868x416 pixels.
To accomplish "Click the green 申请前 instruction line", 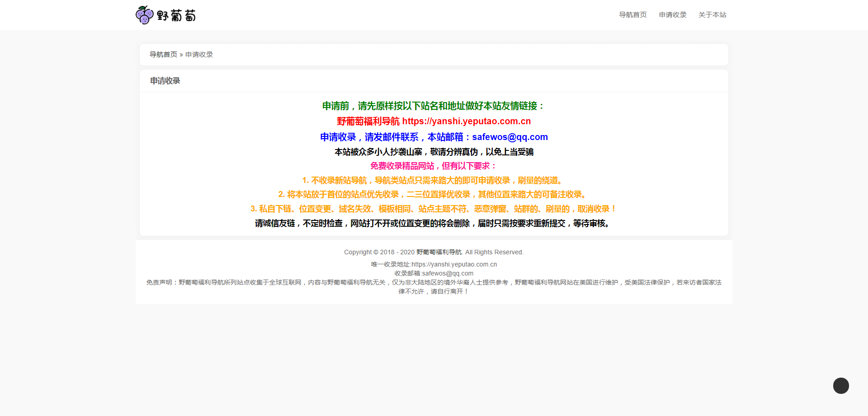I will (x=434, y=106).
